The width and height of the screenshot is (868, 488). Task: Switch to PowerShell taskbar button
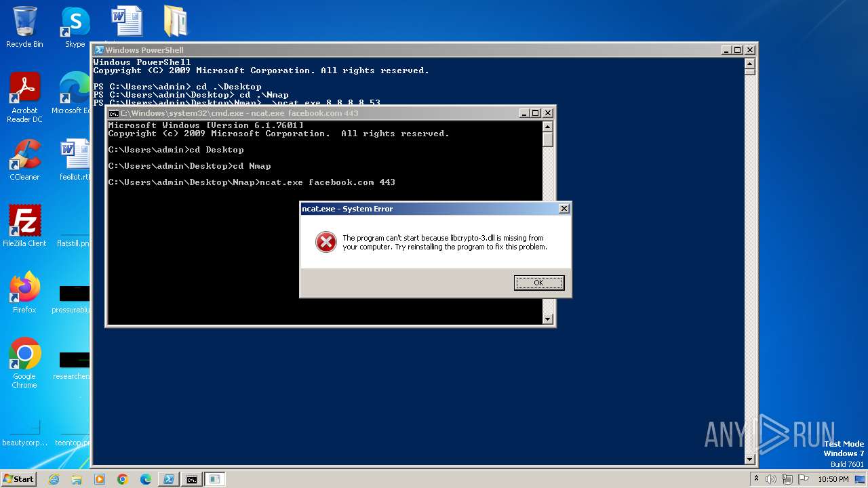169,479
